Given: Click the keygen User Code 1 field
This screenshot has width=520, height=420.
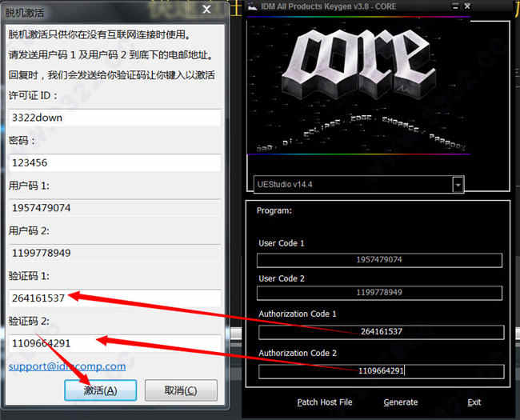Looking at the screenshot, I should coord(379,260).
